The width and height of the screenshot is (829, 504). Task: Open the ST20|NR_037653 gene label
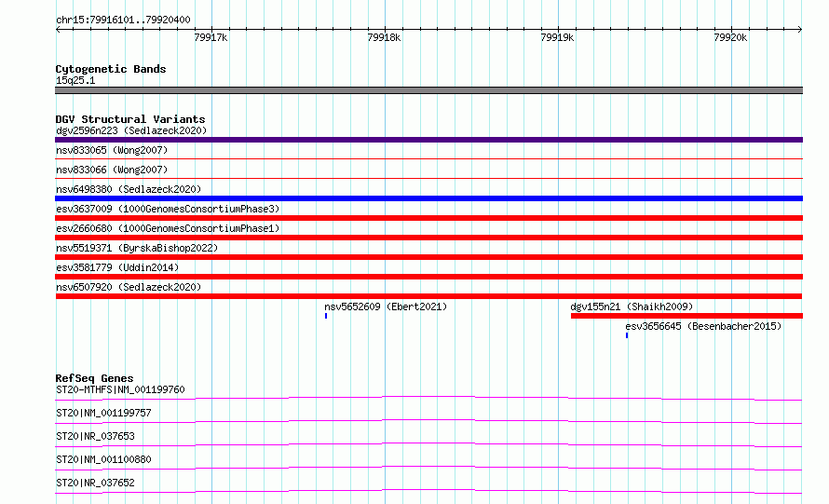pyautogui.click(x=95, y=436)
